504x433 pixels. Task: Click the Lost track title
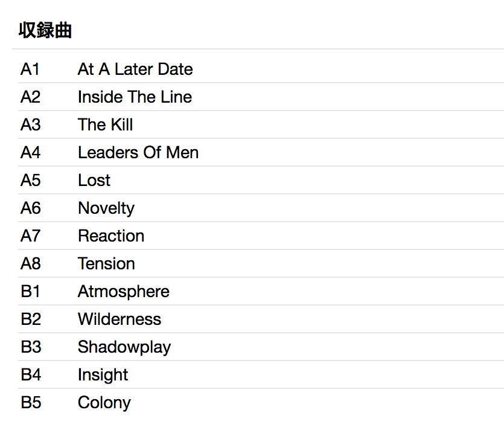click(94, 181)
